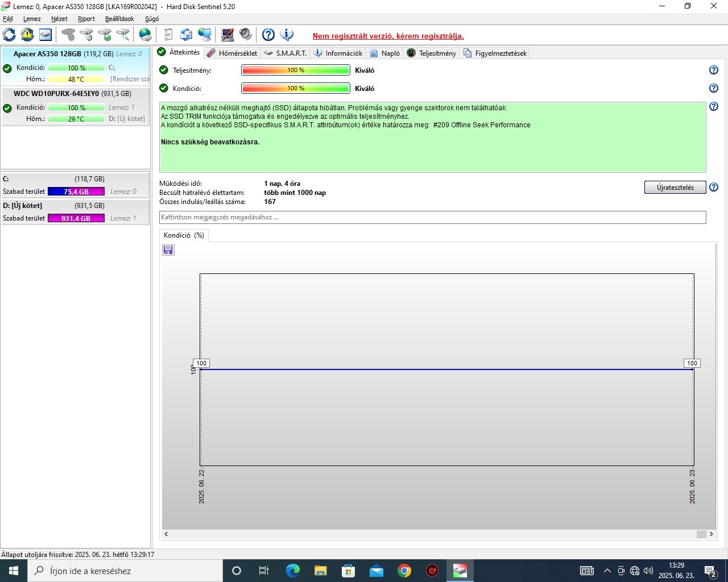Click help icon beside Kondíció row
Image resolution: width=728 pixels, height=582 pixels.
coord(714,88)
